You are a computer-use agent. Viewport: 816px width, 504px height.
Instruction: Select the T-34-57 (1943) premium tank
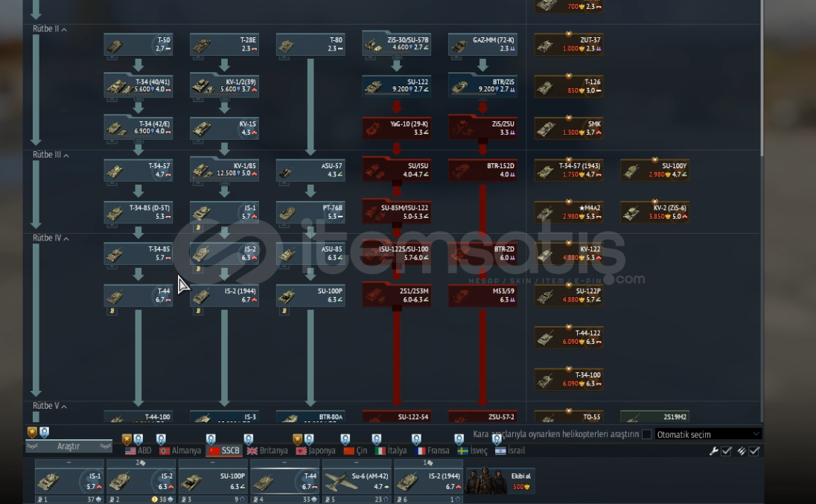tap(569, 170)
